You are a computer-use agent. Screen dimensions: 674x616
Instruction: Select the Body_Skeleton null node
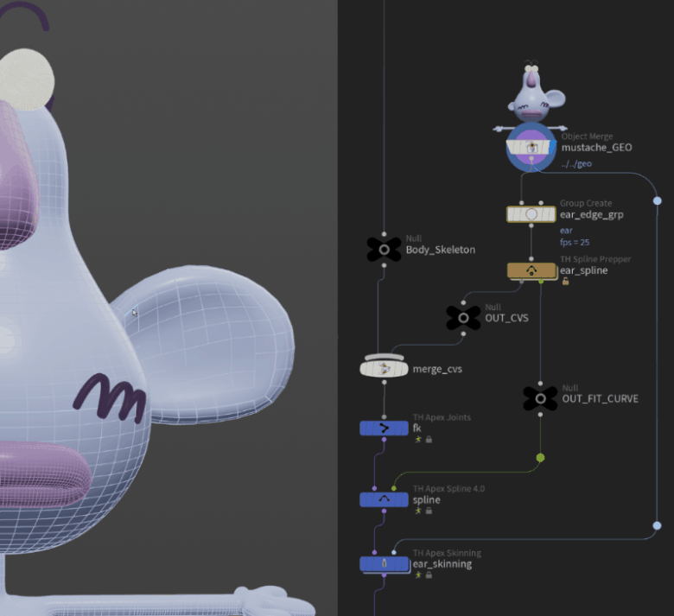click(384, 250)
